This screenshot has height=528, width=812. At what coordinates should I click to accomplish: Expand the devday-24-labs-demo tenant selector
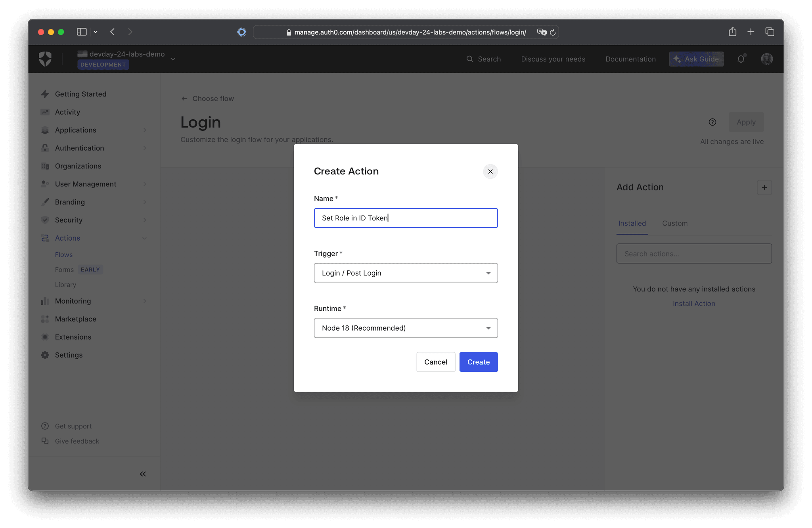pyautogui.click(x=173, y=58)
